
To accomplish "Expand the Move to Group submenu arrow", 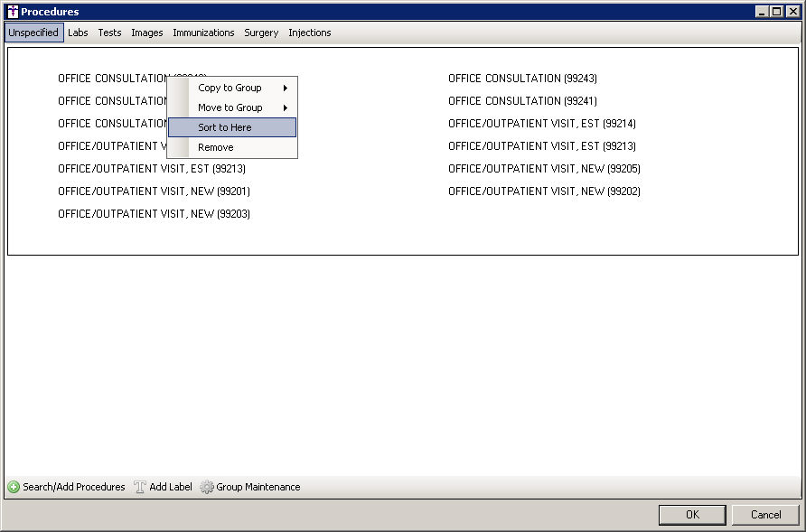I will tap(286, 107).
